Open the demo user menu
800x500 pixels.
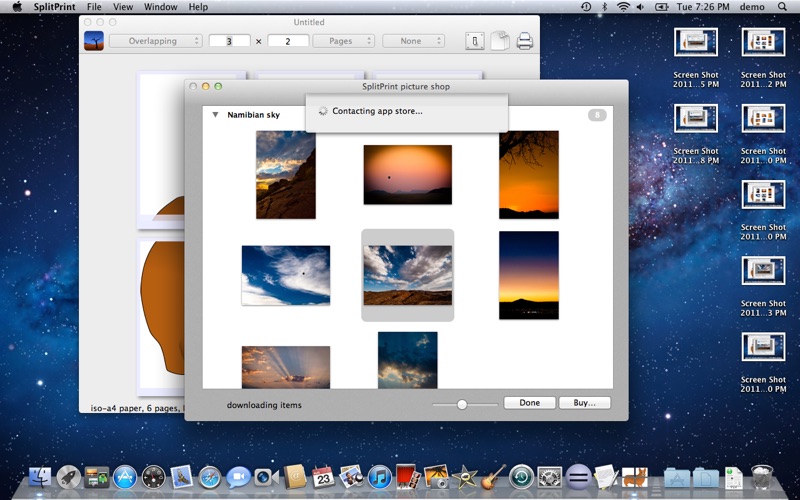[x=752, y=7]
